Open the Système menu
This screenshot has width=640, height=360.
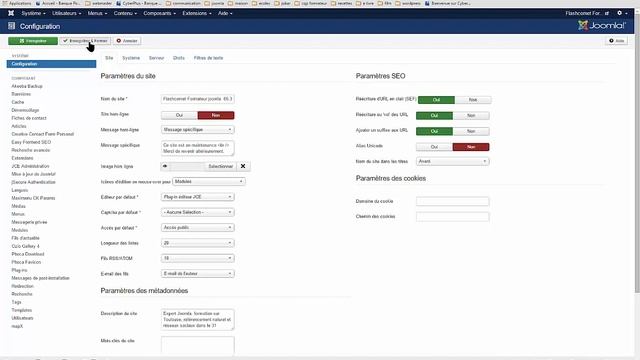pos(33,13)
